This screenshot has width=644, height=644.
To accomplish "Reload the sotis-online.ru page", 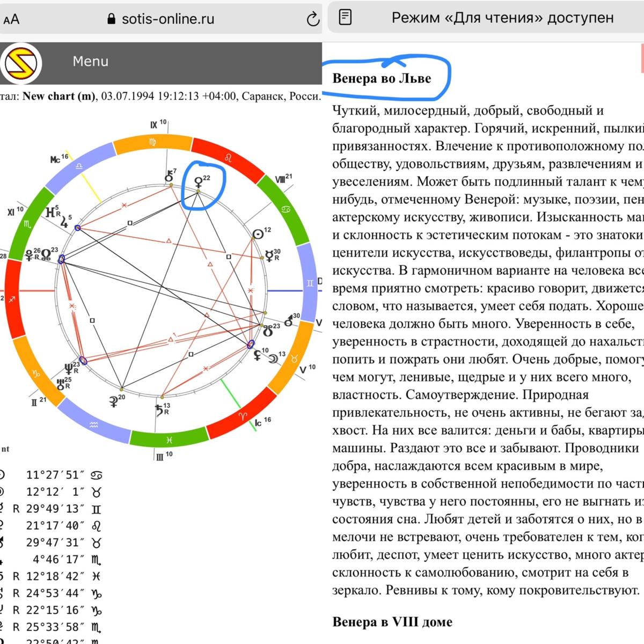I will tap(313, 19).
